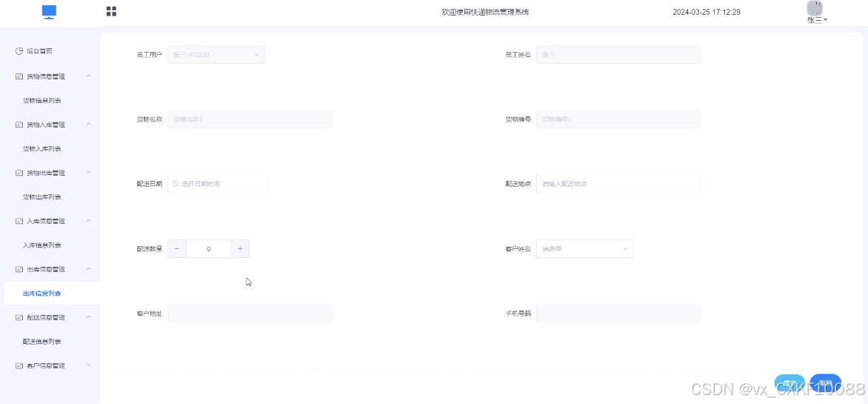Collapse the 出库信息管理 chevron
868x404 pixels.
(89, 269)
